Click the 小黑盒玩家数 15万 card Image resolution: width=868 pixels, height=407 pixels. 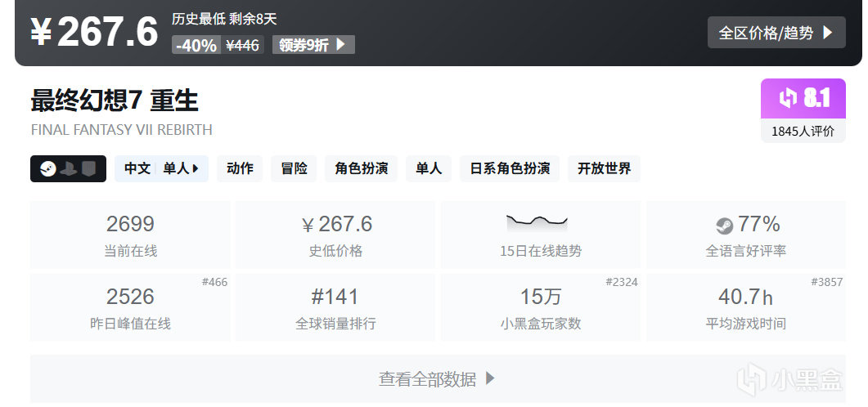540,307
